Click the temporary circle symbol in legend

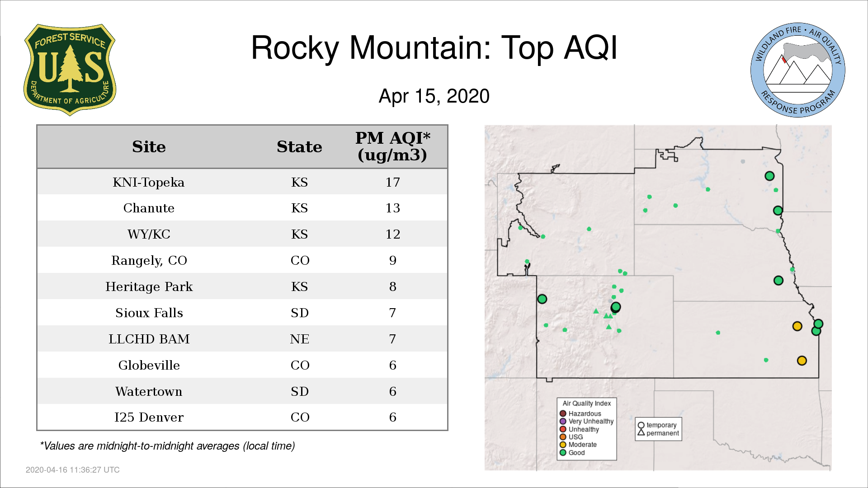point(641,425)
